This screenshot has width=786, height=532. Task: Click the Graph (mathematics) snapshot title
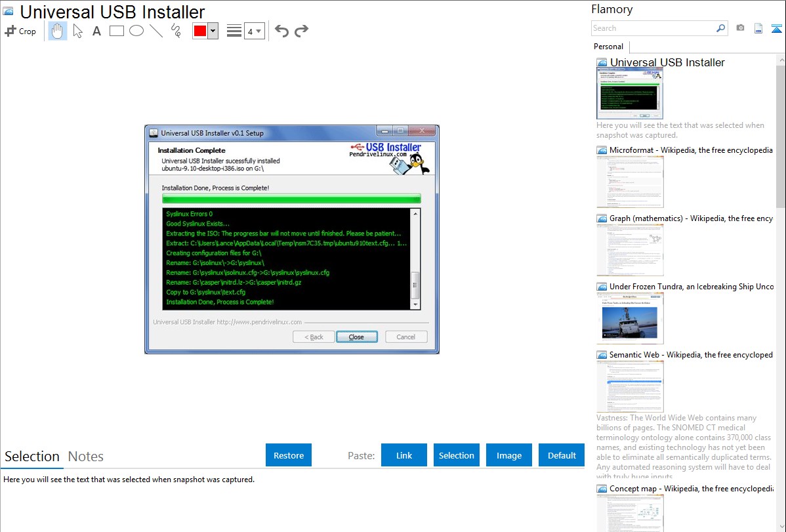point(691,218)
